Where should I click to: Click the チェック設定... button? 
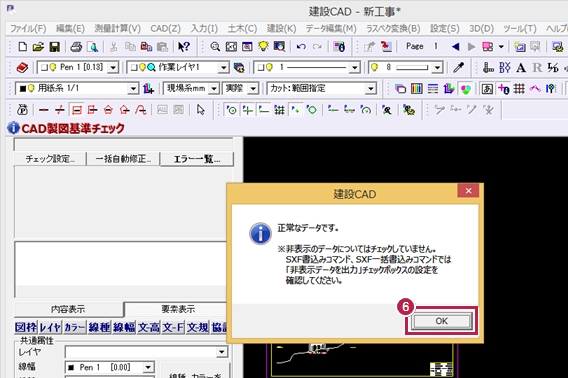pyautogui.click(x=50, y=159)
